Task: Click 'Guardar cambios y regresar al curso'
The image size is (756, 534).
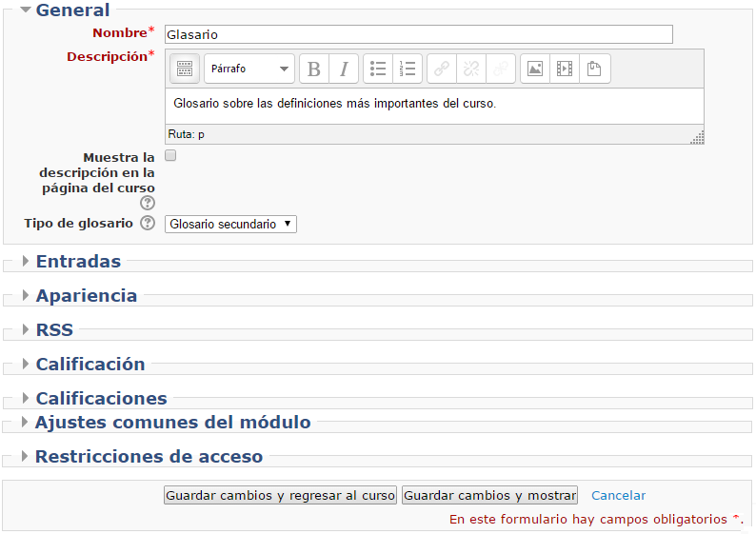Action: pyautogui.click(x=280, y=496)
